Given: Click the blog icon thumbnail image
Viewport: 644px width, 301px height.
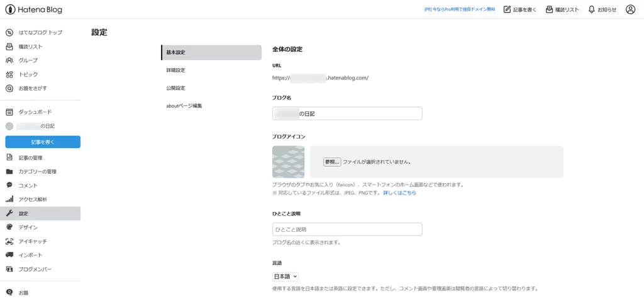Looking at the screenshot, I should coord(288,162).
